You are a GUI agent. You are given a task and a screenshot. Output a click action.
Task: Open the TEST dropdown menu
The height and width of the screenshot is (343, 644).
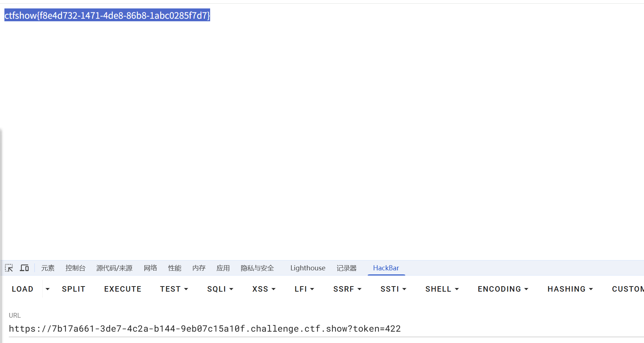pyautogui.click(x=174, y=289)
